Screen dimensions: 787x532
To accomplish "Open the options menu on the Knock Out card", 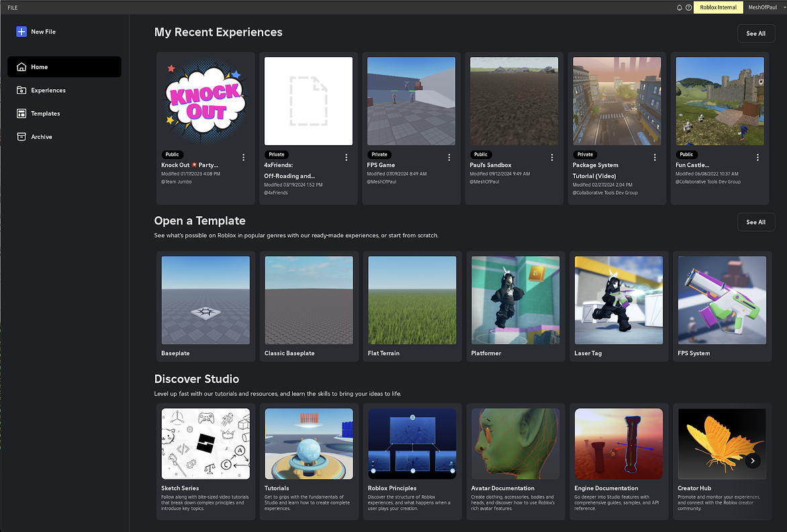I will (x=243, y=157).
